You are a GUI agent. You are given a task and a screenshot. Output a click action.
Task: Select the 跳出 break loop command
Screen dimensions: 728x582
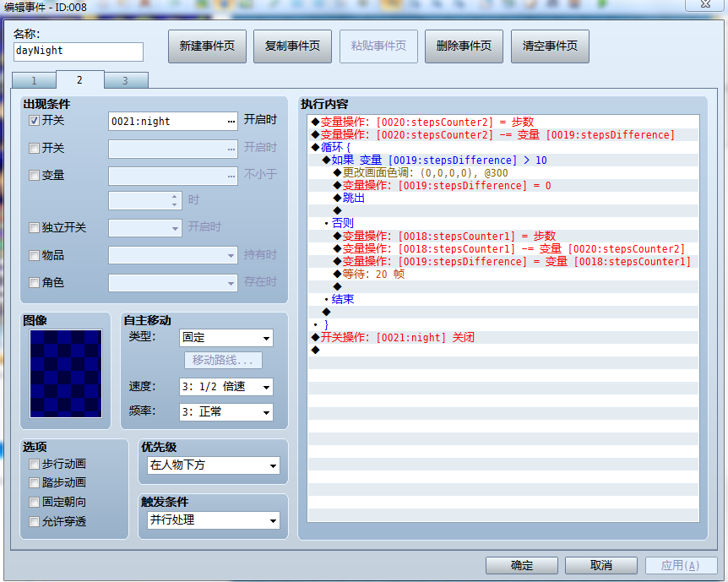(x=503, y=198)
